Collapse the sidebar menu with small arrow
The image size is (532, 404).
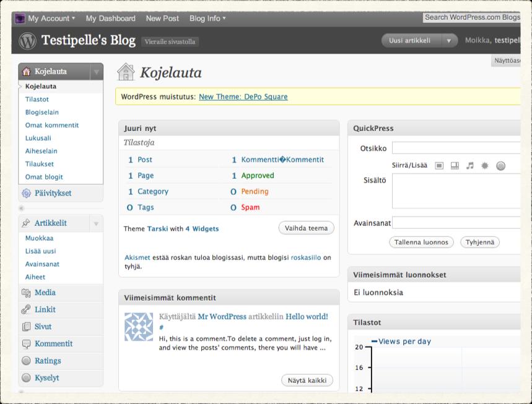click(x=22, y=208)
